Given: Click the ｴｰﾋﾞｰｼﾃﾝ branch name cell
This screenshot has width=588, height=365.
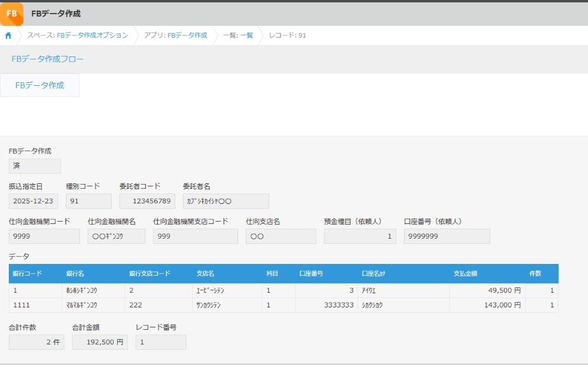Looking at the screenshot, I should [228, 290].
